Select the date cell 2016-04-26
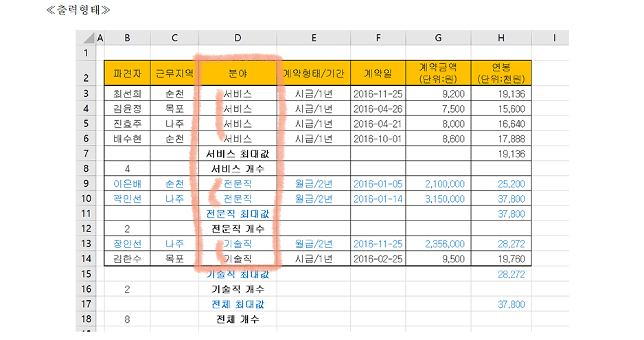This screenshot has width=644, height=340. [x=378, y=109]
